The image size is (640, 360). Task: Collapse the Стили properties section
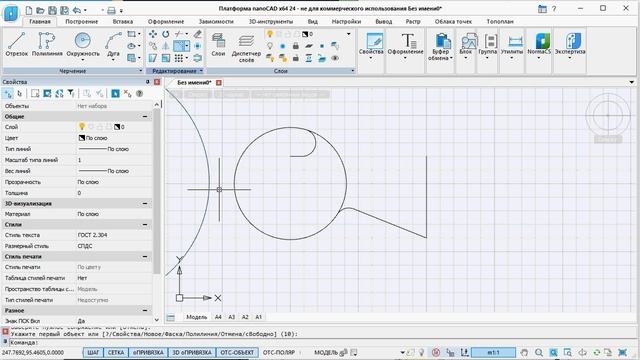pos(145,224)
